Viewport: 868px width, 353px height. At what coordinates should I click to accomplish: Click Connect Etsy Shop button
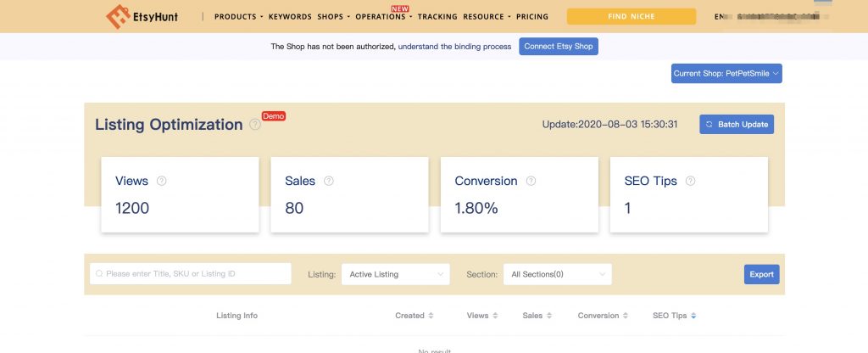(559, 47)
